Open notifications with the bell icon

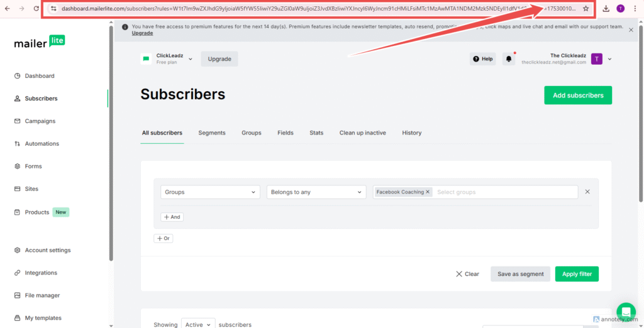[508, 58]
